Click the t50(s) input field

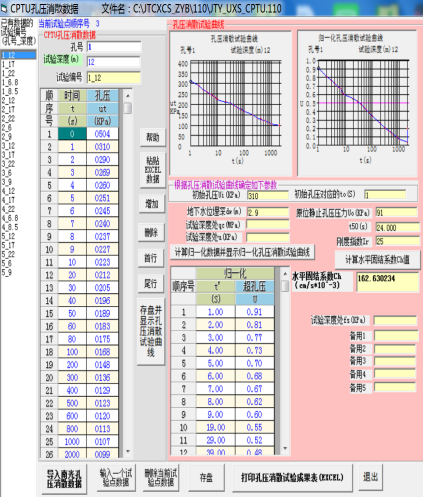398,228
